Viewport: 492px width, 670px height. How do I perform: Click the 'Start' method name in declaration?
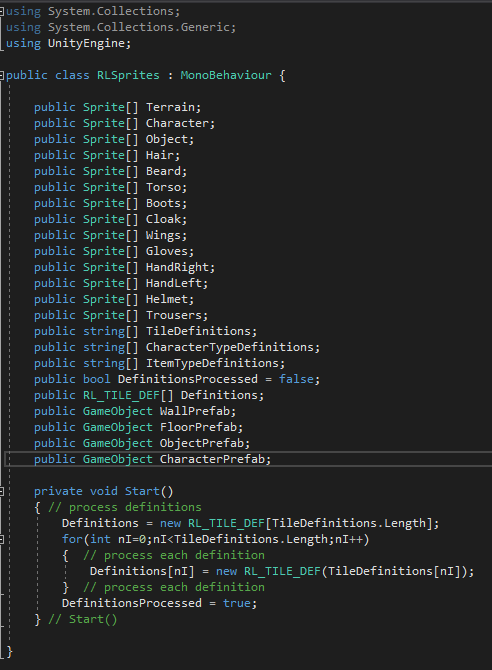[142, 491]
